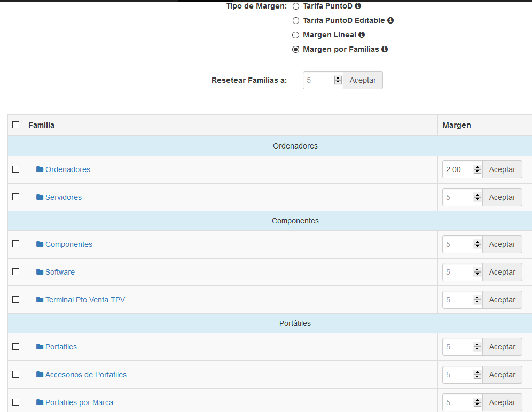Click the stepper arrows on Resetear Familias field

338,80
